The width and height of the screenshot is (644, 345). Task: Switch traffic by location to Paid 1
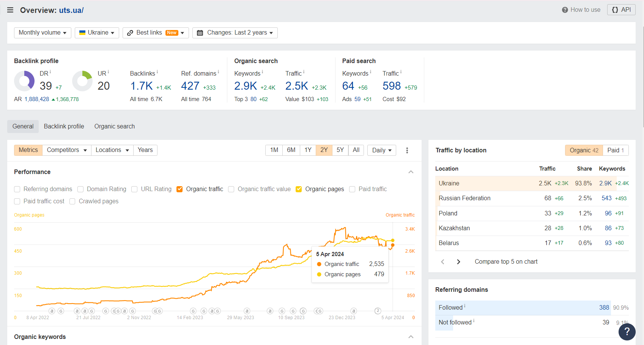(616, 150)
